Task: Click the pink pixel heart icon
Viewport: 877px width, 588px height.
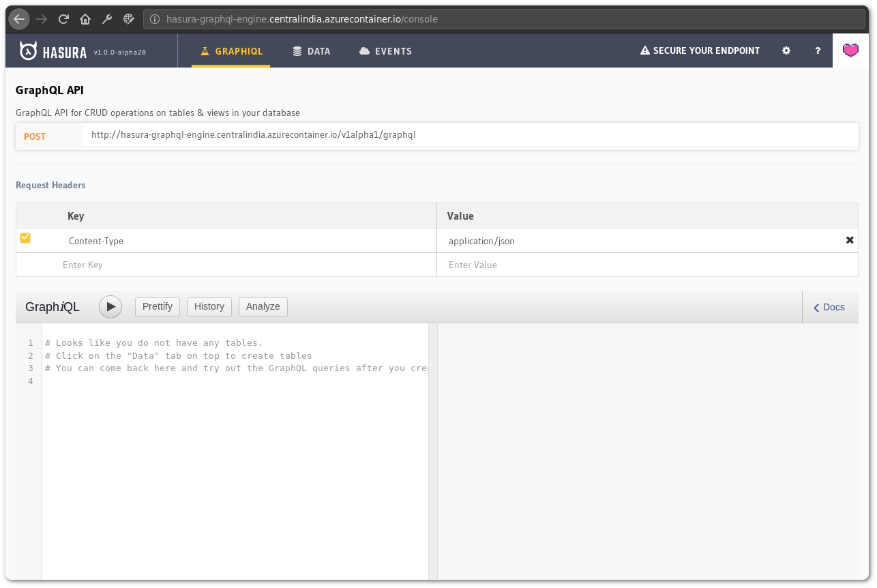Action: tap(850, 50)
